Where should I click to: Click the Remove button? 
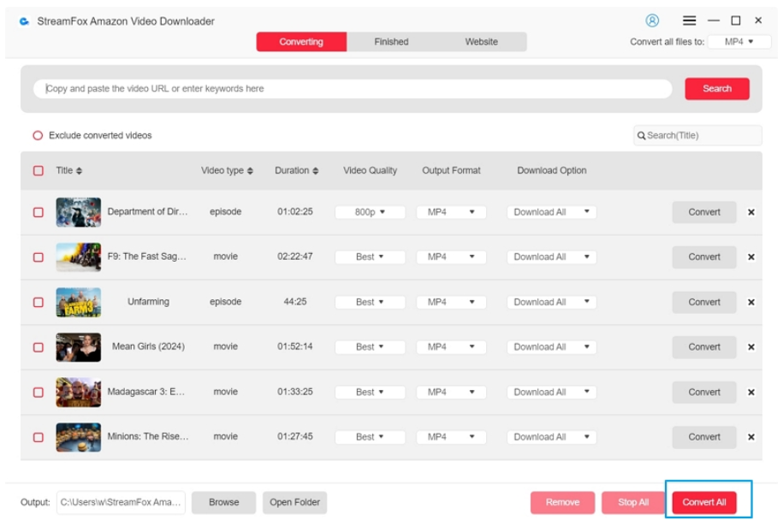tap(562, 503)
